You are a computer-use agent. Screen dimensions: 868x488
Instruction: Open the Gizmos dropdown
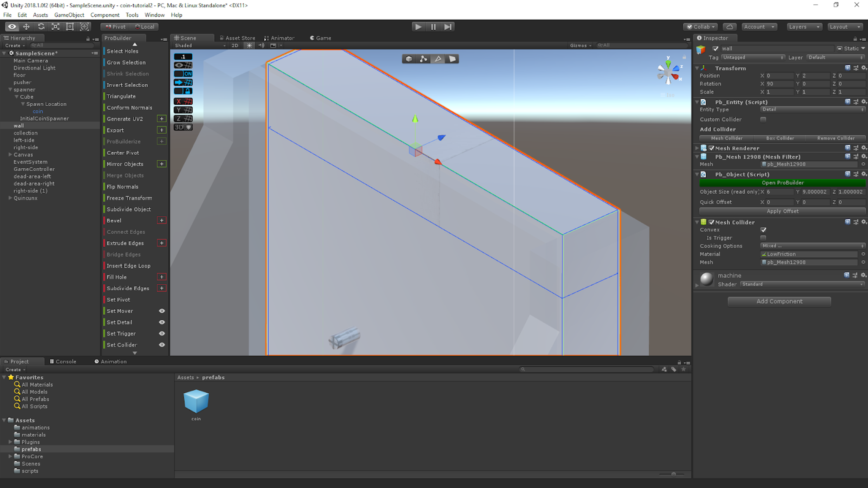[x=580, y=45]
